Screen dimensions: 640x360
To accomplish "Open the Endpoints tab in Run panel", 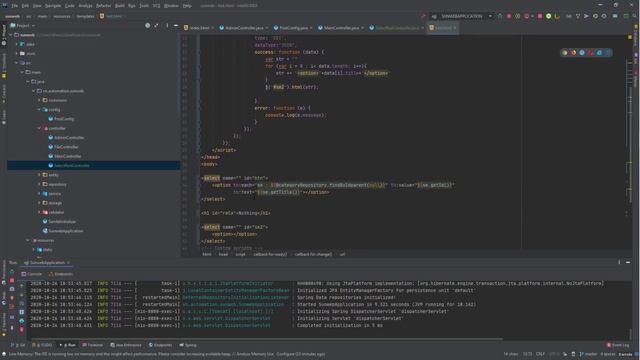I will tap(61, 274).
